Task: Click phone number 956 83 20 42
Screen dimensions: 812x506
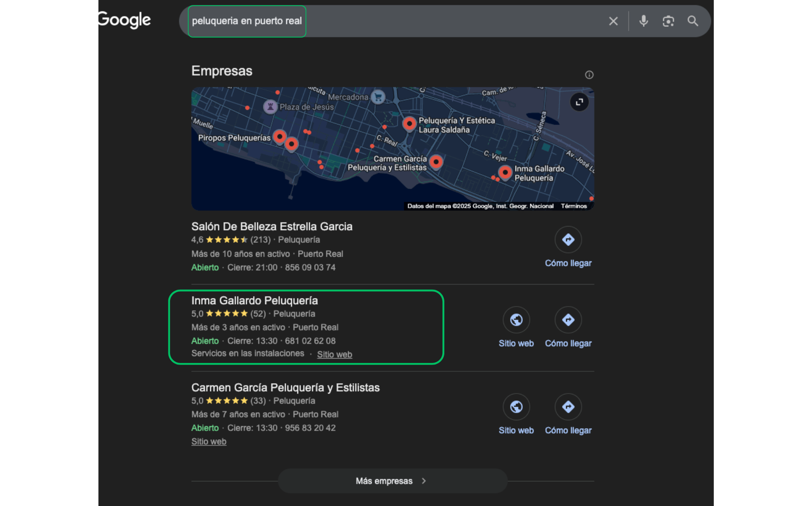Action: 310,428
